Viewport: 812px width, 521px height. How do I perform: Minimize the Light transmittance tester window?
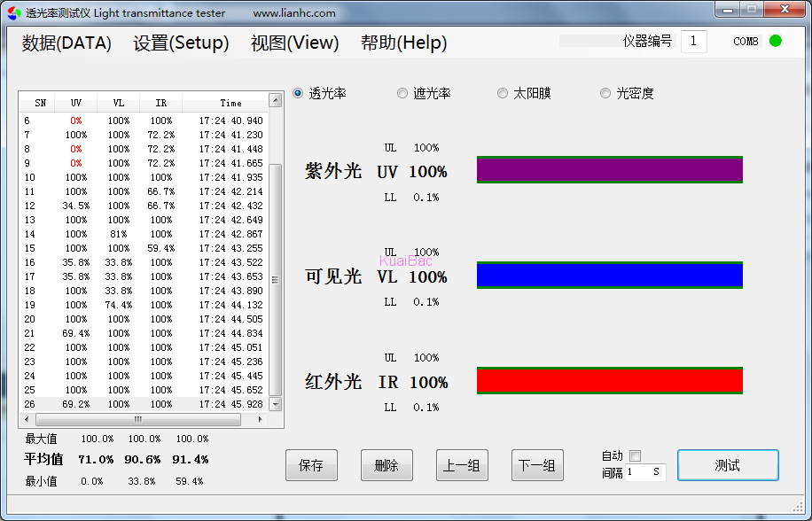coord(728,10)
